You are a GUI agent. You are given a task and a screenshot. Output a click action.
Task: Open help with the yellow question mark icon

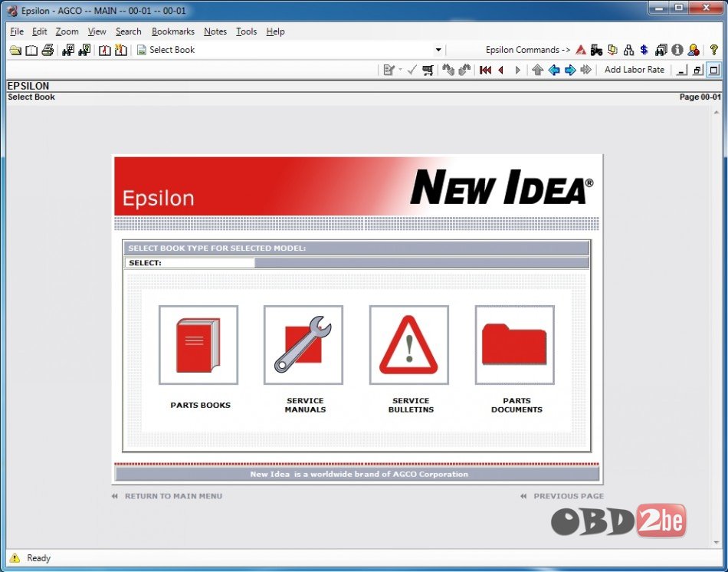pos(714,50)
